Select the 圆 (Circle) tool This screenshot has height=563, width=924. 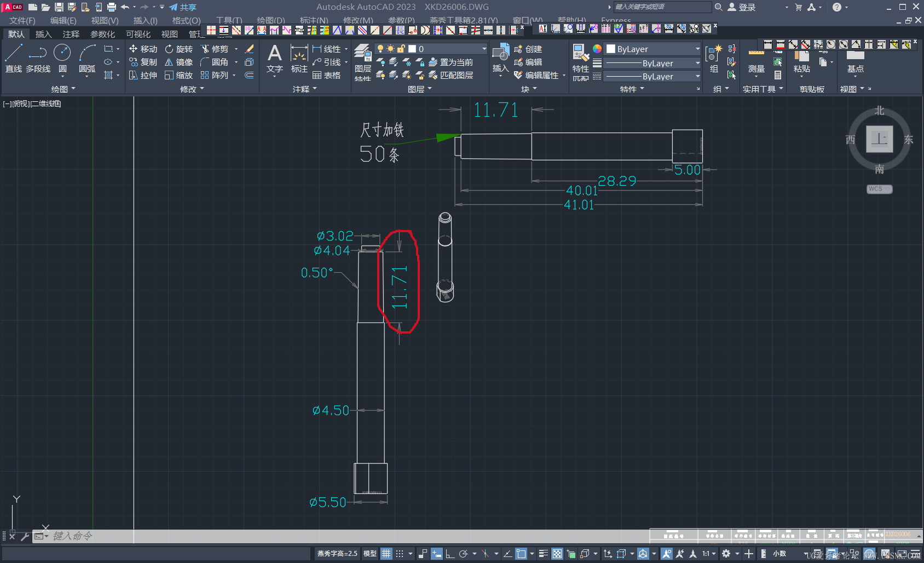coord(62,59)
